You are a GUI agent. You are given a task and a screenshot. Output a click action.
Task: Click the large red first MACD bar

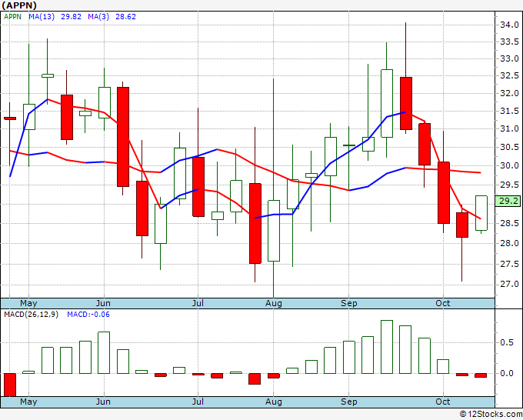(10, 385)
